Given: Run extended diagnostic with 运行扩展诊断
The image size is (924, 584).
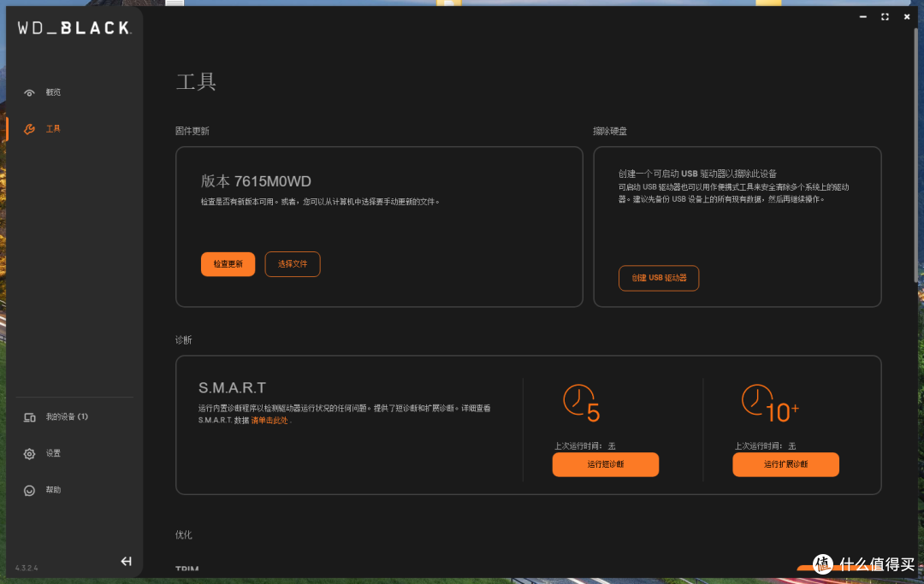Looking at the screenshot, I should 785,464.
